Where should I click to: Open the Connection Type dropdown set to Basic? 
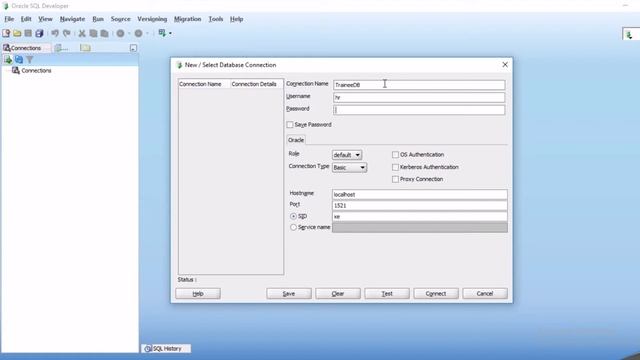point(349,168)
